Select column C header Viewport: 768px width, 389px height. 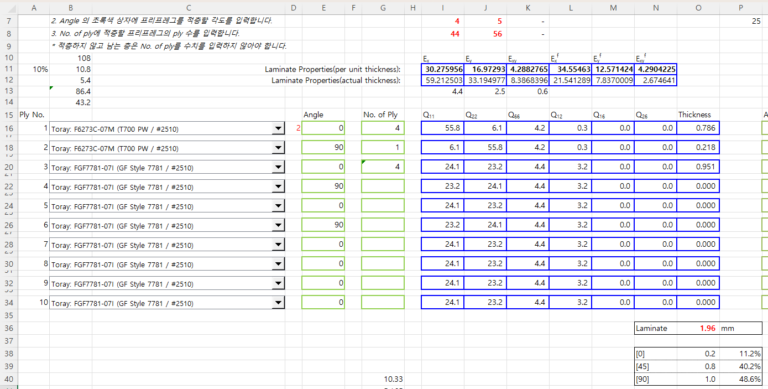point(189,7)
